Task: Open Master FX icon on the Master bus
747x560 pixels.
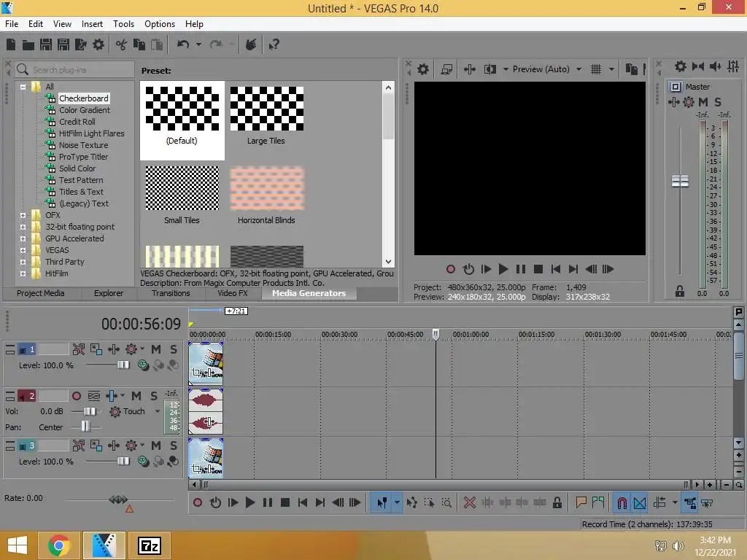Action: 673,102
